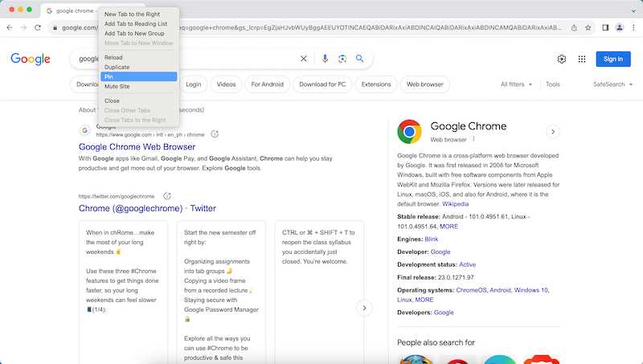This screenshot has height=364, width=643.
Task: Open Google quick settings gear
Action: click(562, 59)
